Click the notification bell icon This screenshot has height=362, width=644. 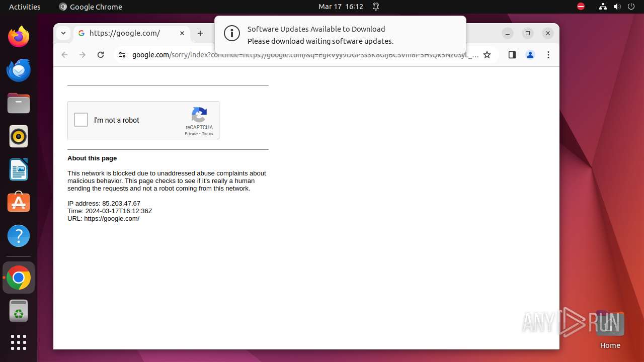(376, 7)
